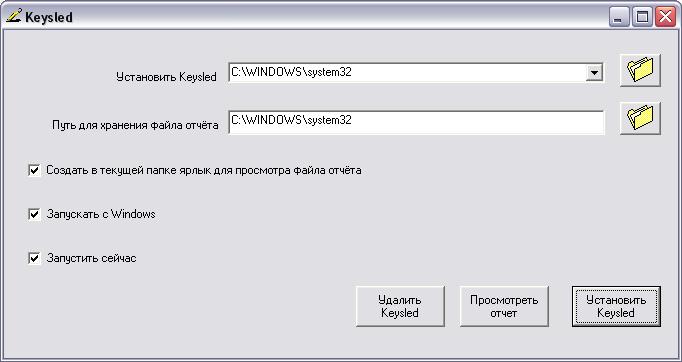Minimize the Keysled window

(x=618, y=17)
